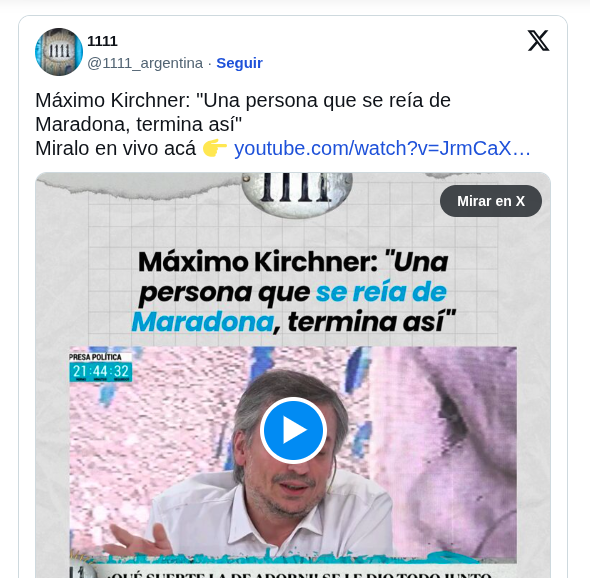590x578 pixels.
Task: Click the PRESA POLÍTICA label in video
Action: pyautogui.click(x=96, y=357)
